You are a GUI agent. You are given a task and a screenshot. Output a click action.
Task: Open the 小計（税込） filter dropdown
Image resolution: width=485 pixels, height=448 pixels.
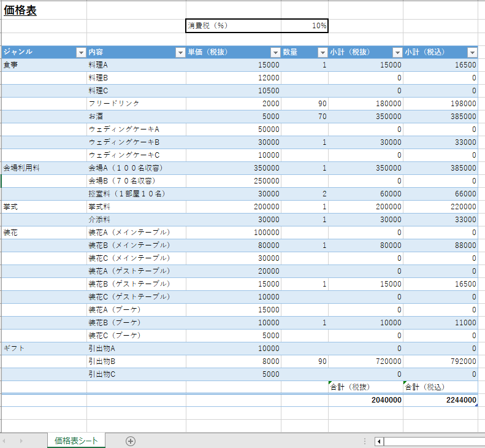[472, 53]
